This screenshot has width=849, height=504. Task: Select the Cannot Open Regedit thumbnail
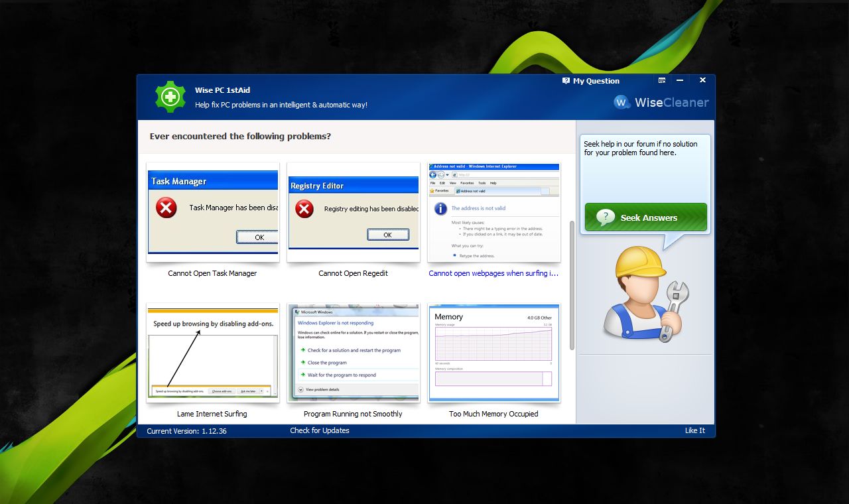coord(353,211)
